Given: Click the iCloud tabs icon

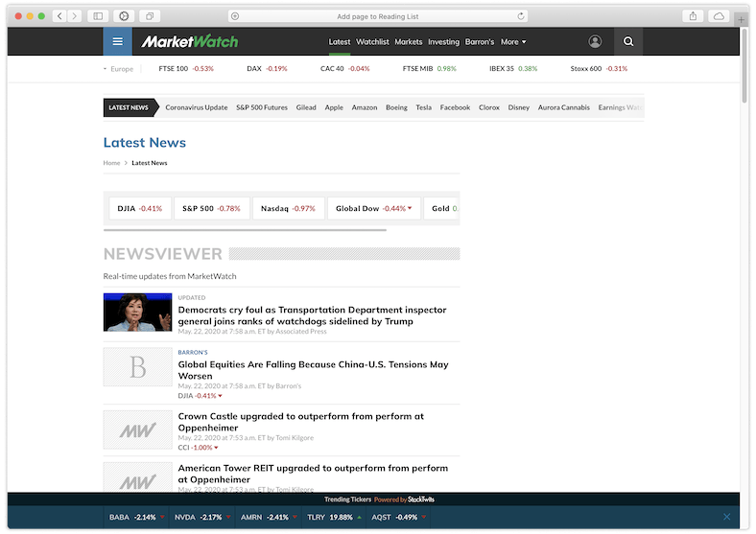Looking at the screenshot, I should [719, 16].
